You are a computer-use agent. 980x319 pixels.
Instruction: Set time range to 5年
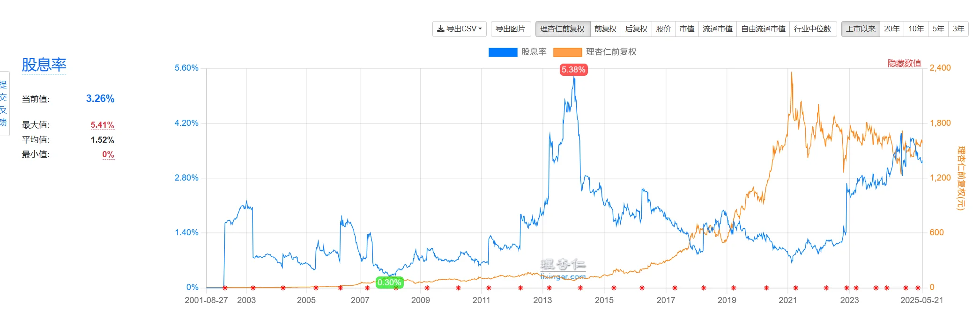938,29
